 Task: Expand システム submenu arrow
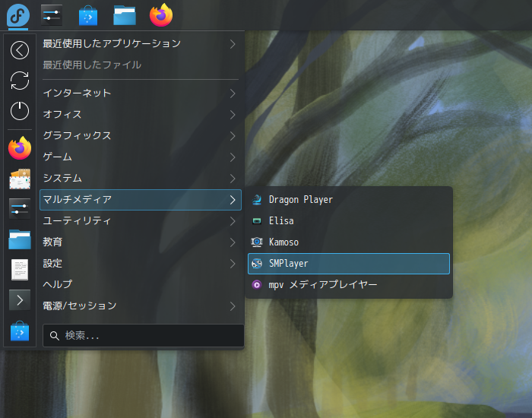233,179
